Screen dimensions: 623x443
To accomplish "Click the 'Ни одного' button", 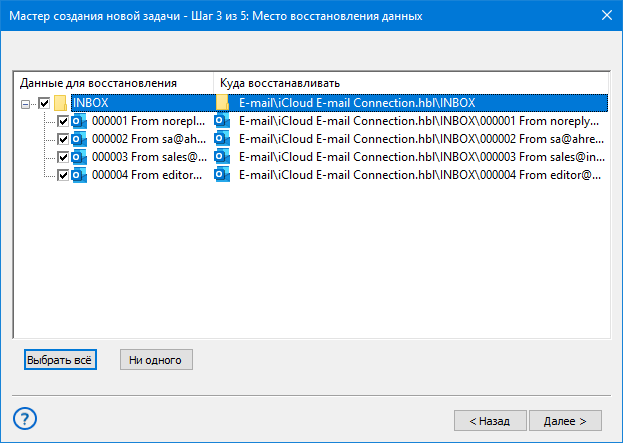I will [157, 360].
